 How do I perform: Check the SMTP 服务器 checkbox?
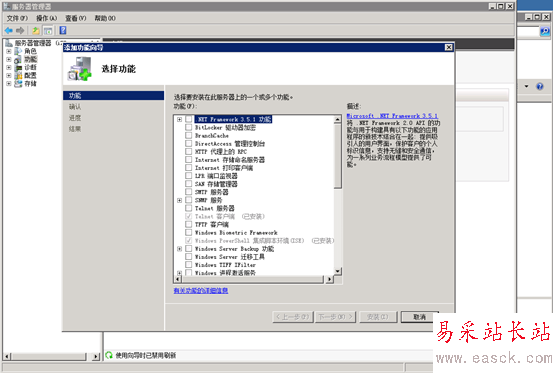tap(189, 192)
